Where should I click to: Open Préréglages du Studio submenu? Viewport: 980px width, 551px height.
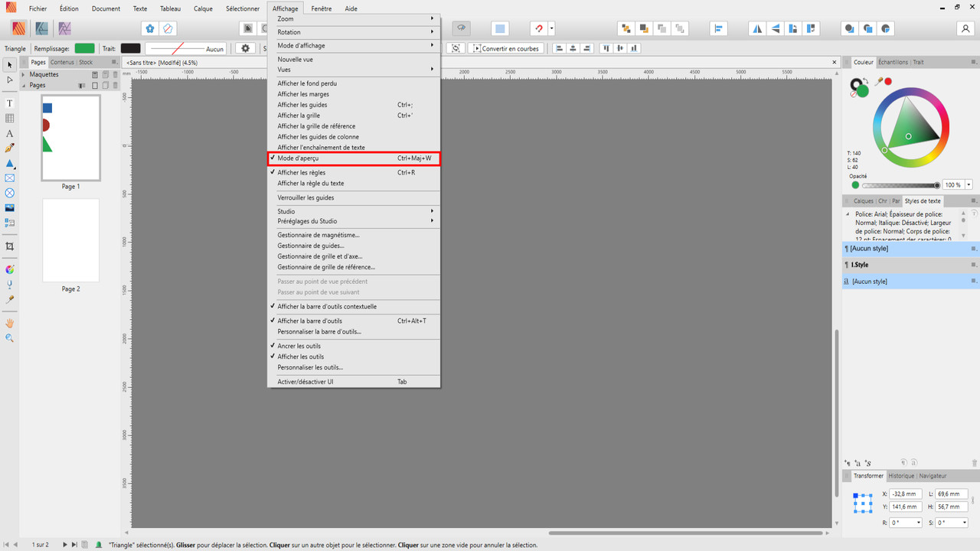(x=354, y=221)
